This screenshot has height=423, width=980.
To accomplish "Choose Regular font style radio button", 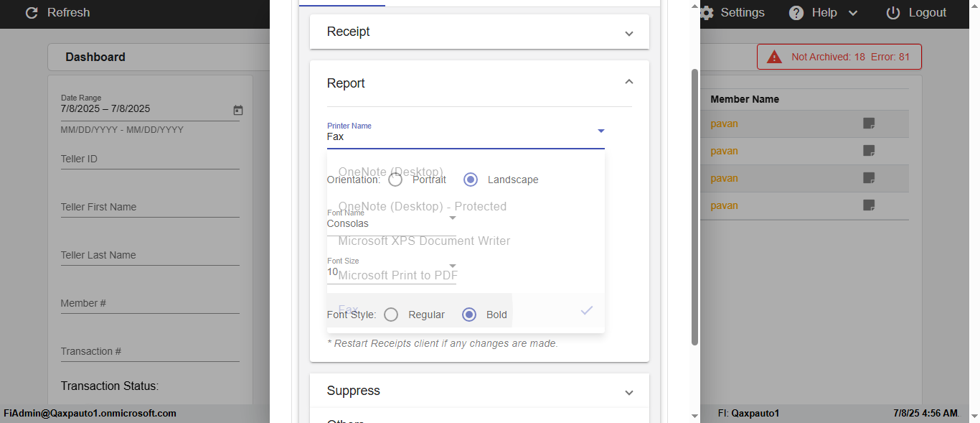I will click(x=391, y=315).
